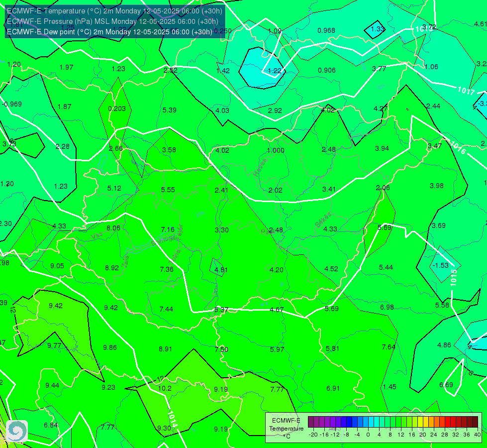Click the 3.94 dew point value

(382, 149)
